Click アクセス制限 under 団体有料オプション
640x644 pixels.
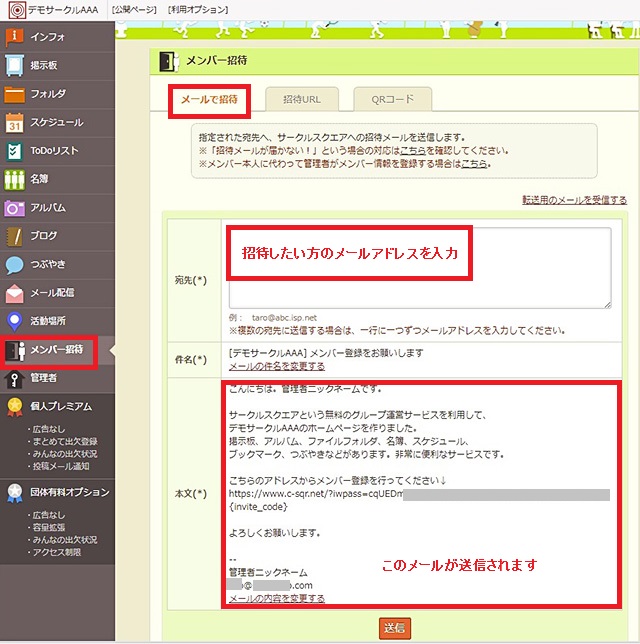(57, 552)
